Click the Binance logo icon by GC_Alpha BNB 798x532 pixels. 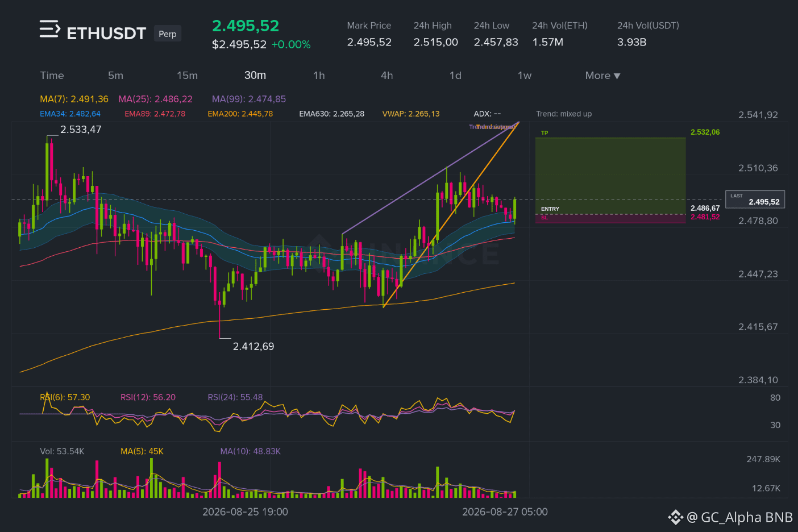tap(675, 517)
